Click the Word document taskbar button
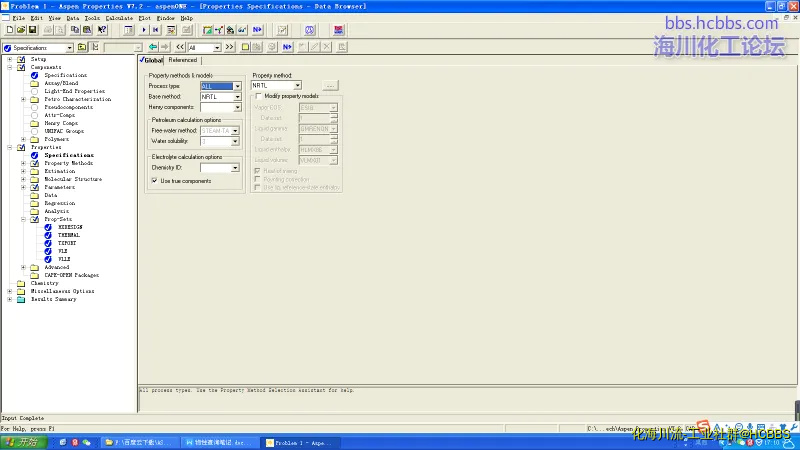Viewport: 800px width, 450px height. coord(219,443)
